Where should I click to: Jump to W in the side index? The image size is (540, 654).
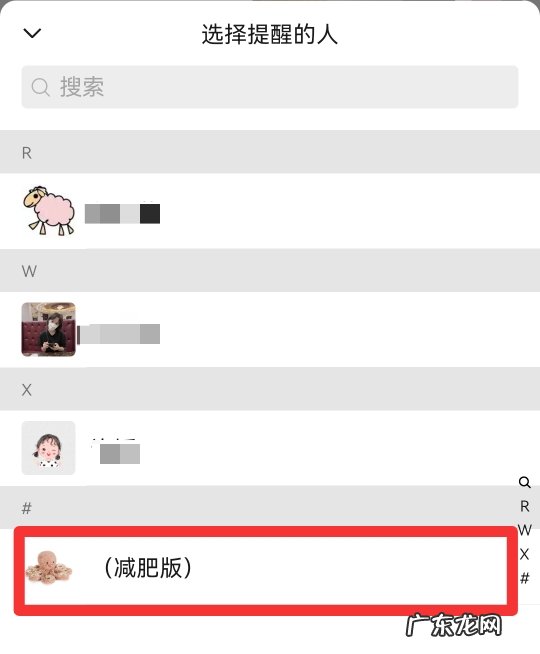tap(525, 530)
